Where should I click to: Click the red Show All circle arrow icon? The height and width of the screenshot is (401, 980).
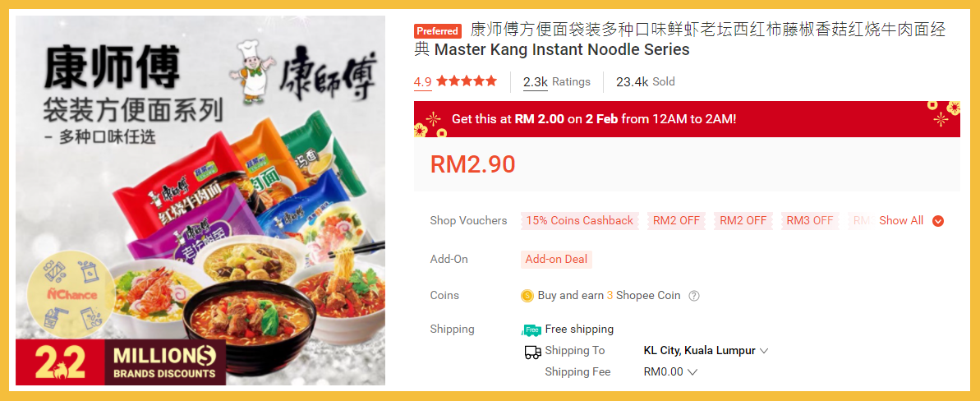937,221
